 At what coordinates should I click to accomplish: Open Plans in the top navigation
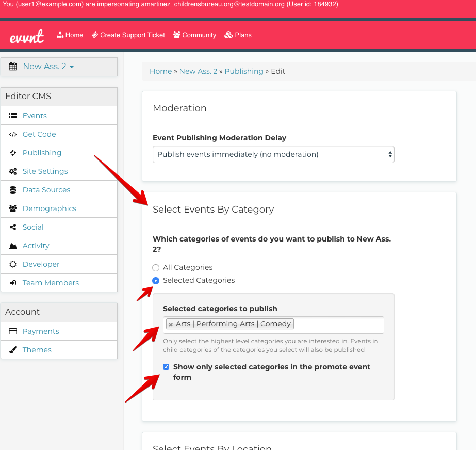[x=238, y=35]
